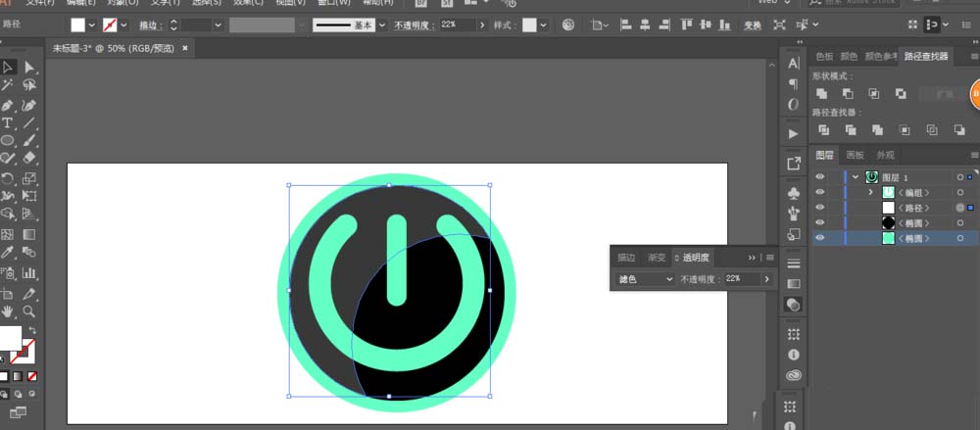Select the Eraser tool
This screenshot has height=430, width=980.
tap(28, 159)
